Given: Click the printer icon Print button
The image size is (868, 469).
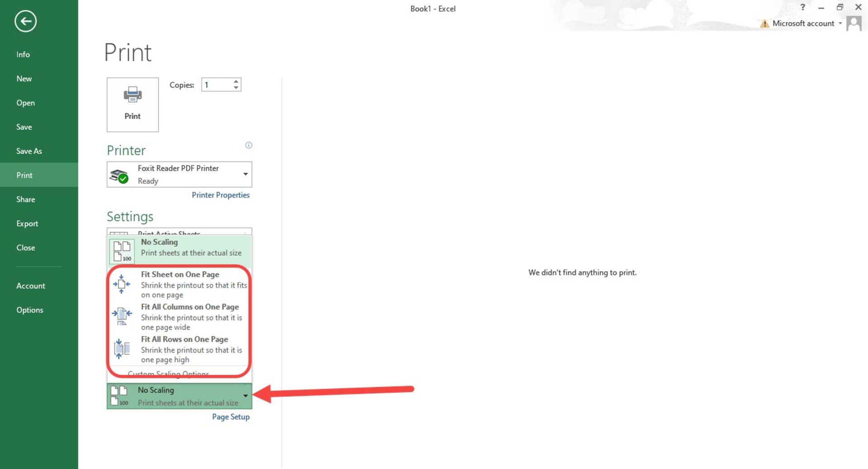Looking at the screenshot, I should (132, 104).
